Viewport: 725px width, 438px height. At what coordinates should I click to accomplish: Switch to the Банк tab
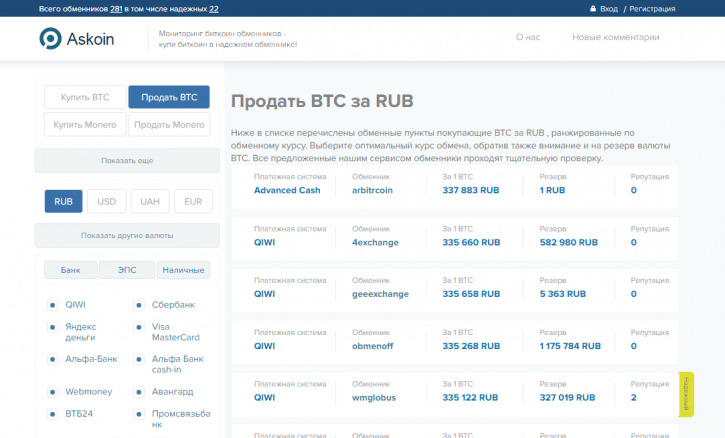[71, 270]
